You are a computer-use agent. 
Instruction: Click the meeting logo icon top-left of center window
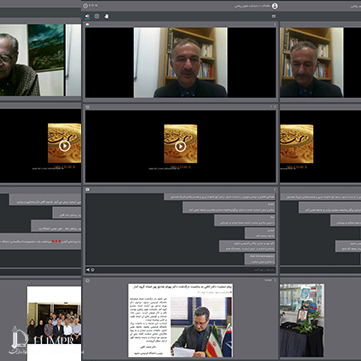click(85, 6)
